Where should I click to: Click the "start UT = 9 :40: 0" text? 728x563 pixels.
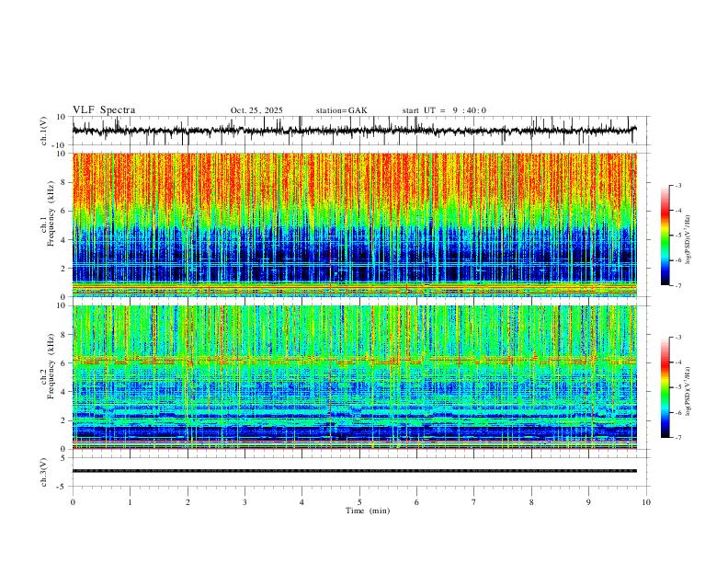(444, 110)
